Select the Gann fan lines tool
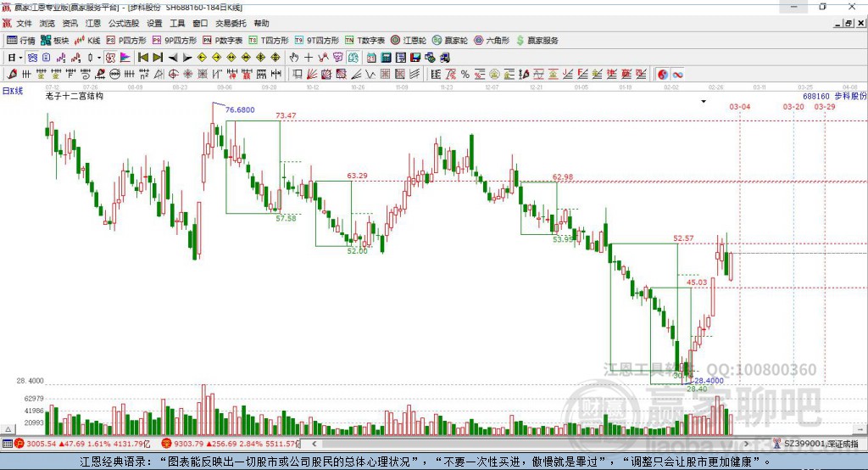Image resolution: width=868 pixels, height=470 pixels. tap(311, 75)
